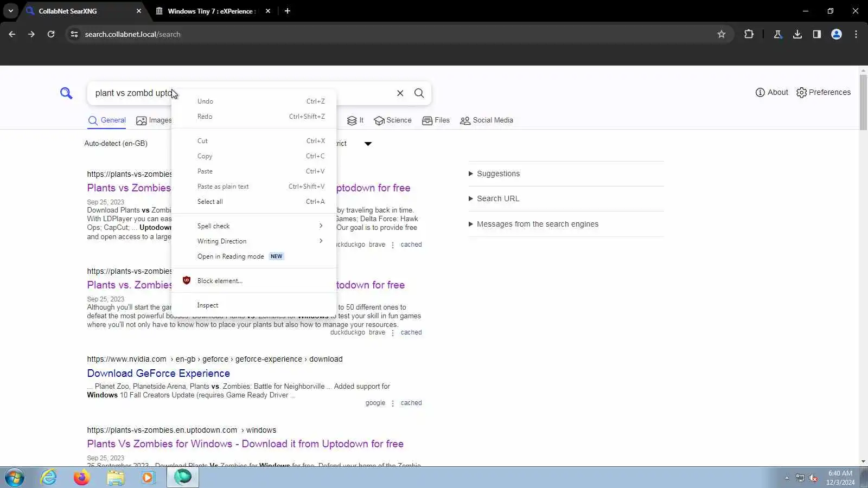The image size is (868, 488).
Task: Open options menu beside the google result
Action: pyautogui.click(x=393, y=403)
